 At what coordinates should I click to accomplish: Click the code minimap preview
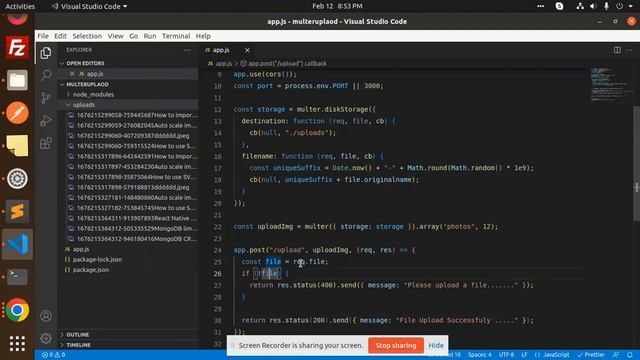click(x=610, y=85)
